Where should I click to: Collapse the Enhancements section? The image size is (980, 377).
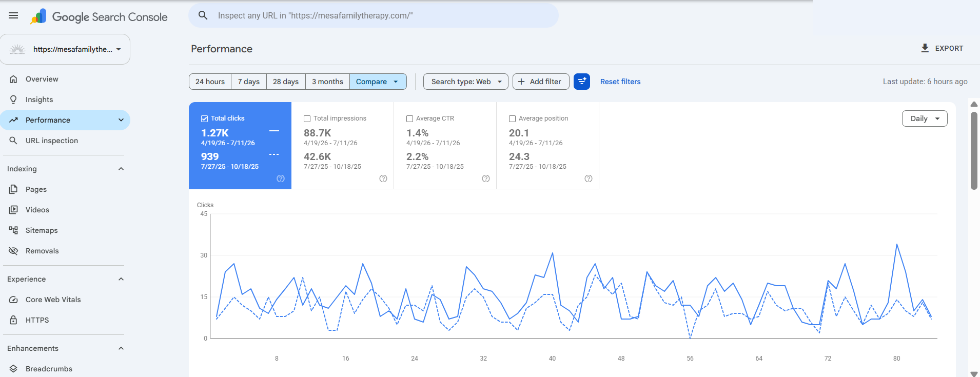(121, 348)
